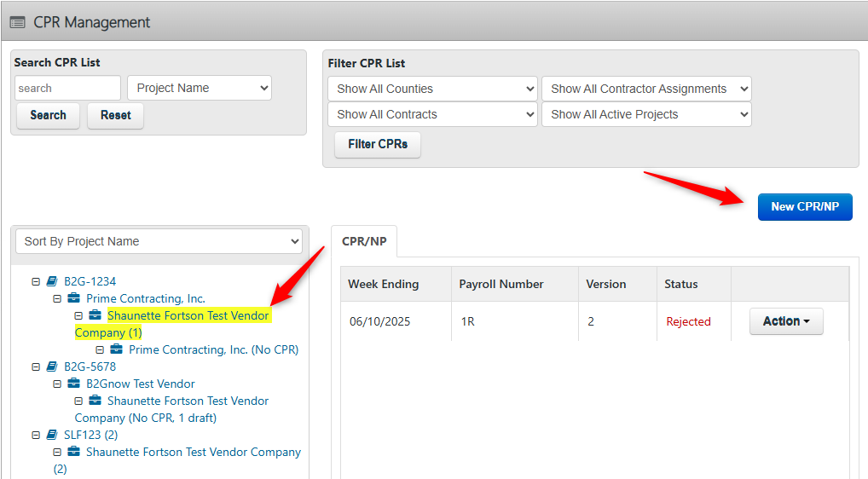The height and width of the screenshot is (479, 868).
Task: Click briefcase icon beside Prime Contracting (No CPR)
Action: tap(117, 349)
